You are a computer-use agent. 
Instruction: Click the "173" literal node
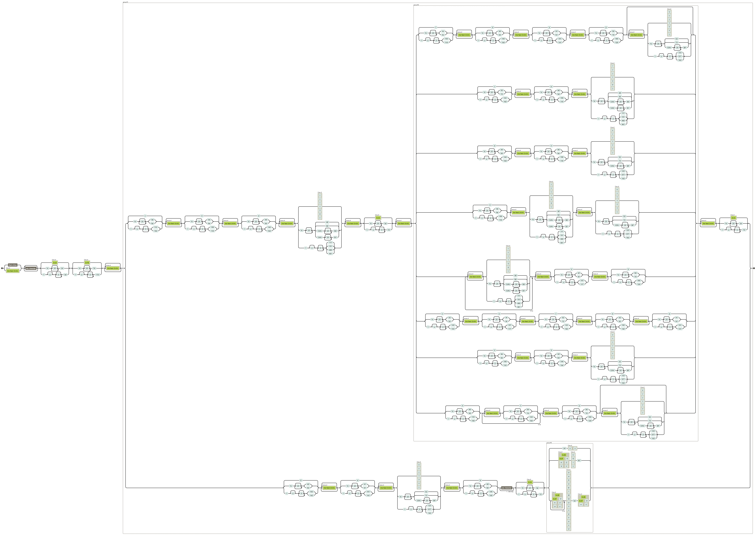(x=97, y=274)
